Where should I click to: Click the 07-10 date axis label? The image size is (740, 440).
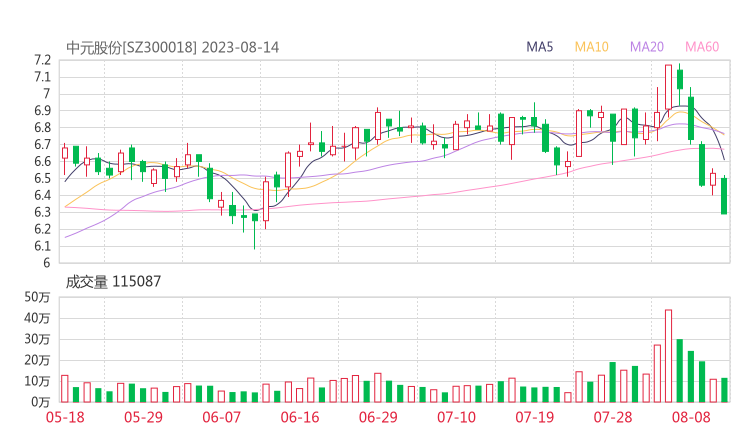coord(457,417)
